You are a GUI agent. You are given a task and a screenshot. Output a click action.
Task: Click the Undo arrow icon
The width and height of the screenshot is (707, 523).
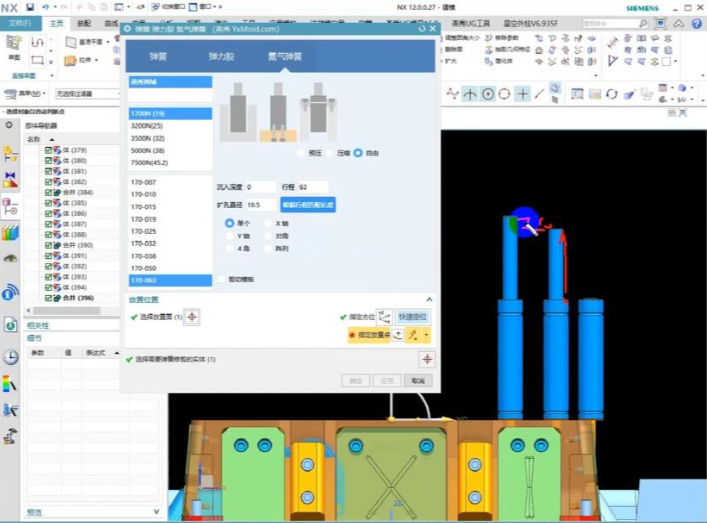tap(46, 7)
